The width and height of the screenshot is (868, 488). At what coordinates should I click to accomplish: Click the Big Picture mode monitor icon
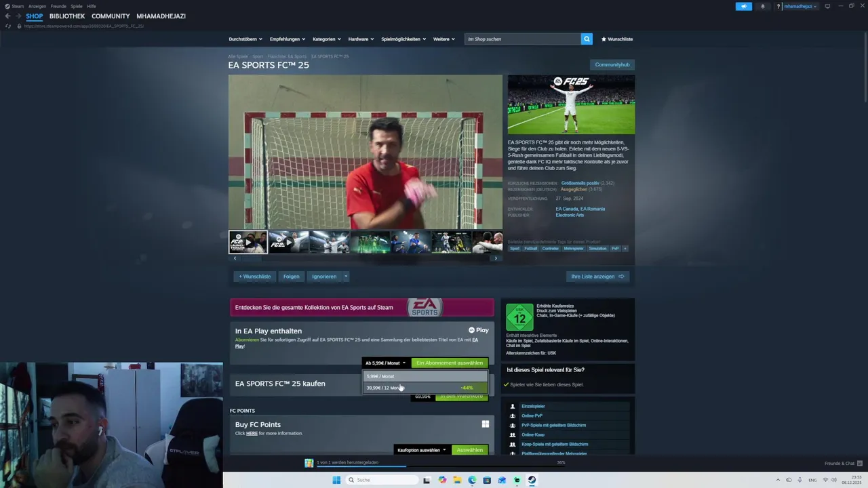827,6
